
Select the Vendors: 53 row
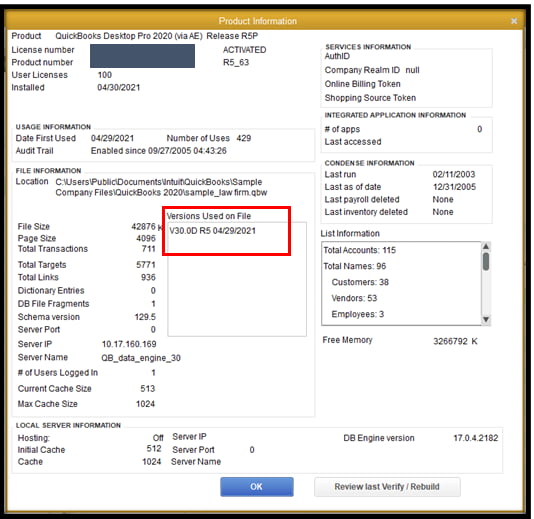[x=354, y=298]
